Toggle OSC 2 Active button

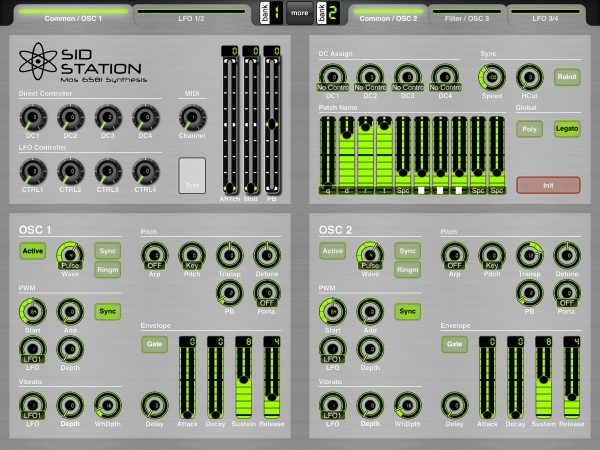333,251
